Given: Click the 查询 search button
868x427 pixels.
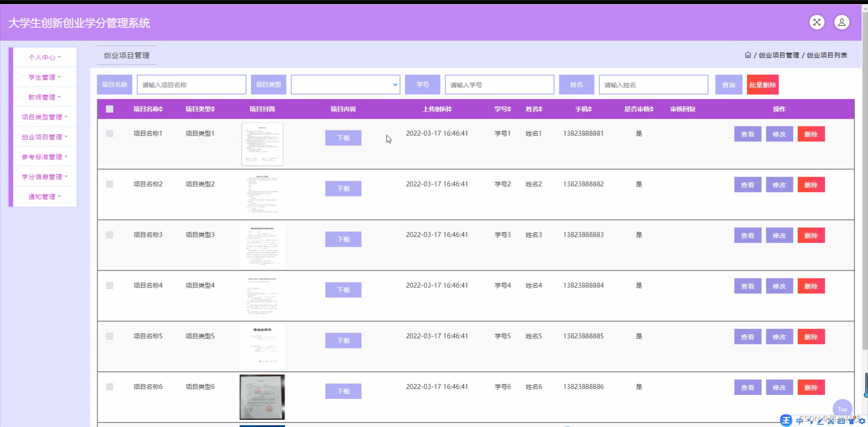Looking at the screenshot, I should coord(728,84).
